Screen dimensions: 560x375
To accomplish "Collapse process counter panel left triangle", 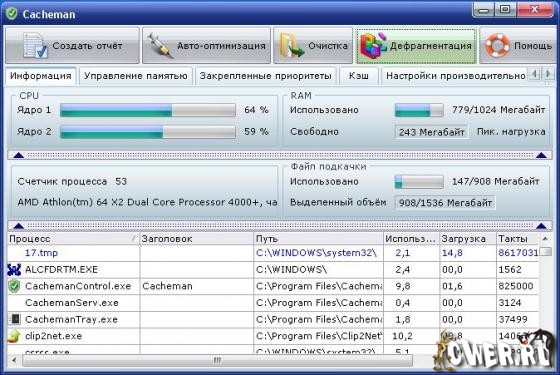I will [19, 226].
